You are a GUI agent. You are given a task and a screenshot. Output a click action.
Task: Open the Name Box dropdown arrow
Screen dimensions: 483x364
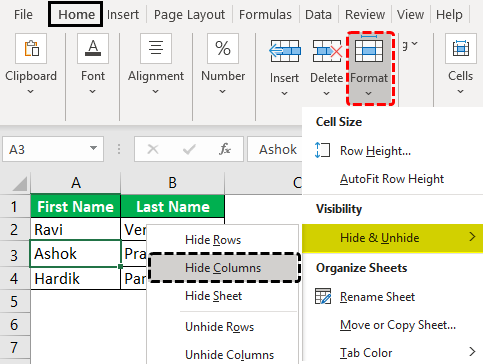click(x=94, y=148)
